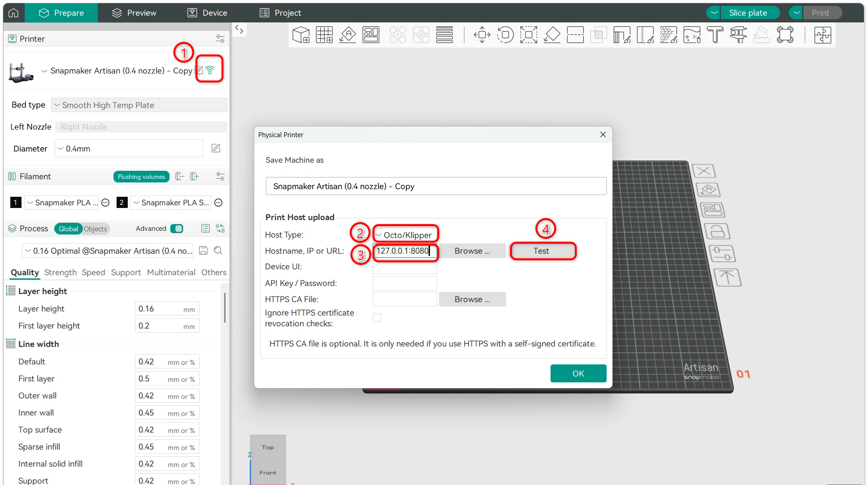The width and height of the screenshot is (868, 485).
Task: Click the Arrange all objects toolbar icon
Action: click(x=371, y=35)
